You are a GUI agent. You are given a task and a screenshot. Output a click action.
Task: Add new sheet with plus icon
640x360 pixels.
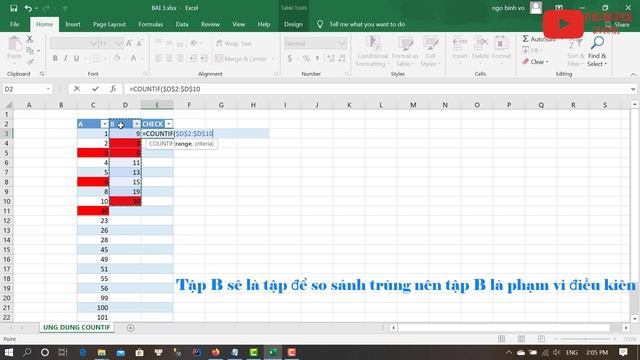click(x=131, y=328)
